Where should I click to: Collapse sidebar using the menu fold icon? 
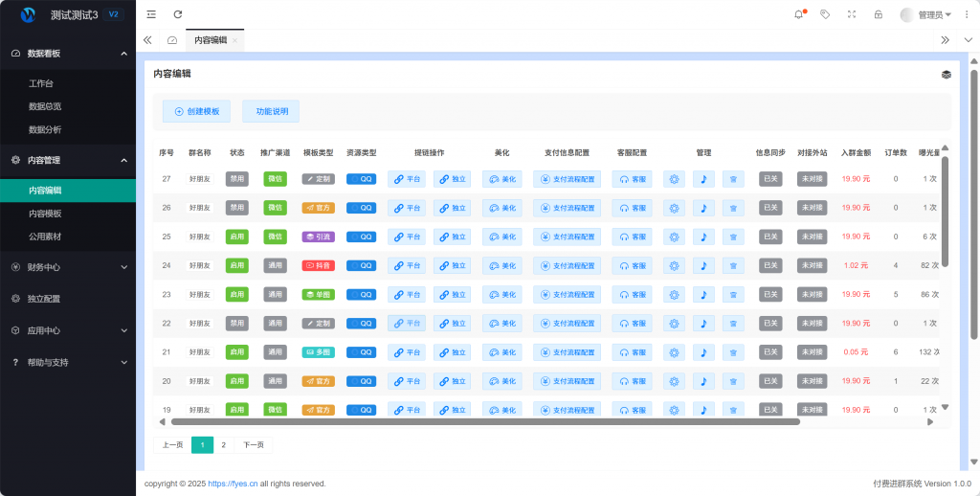pyautogui.click(x=151, y=14)
